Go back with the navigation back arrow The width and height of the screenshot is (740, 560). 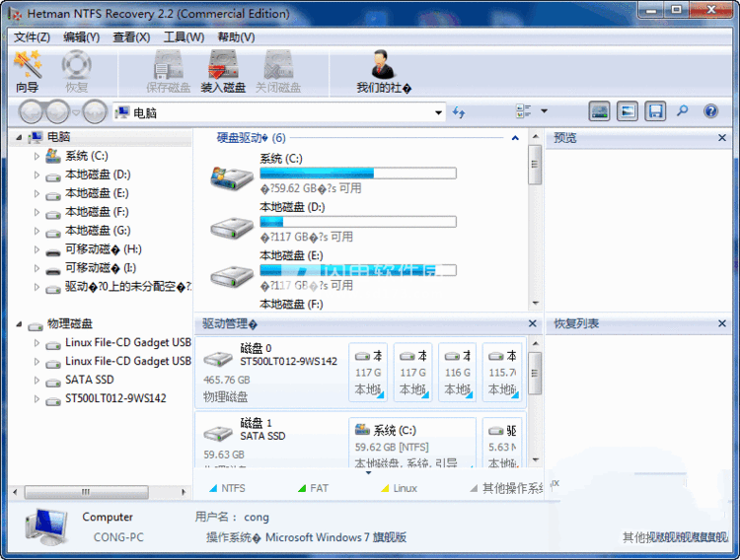pos(32,112)
